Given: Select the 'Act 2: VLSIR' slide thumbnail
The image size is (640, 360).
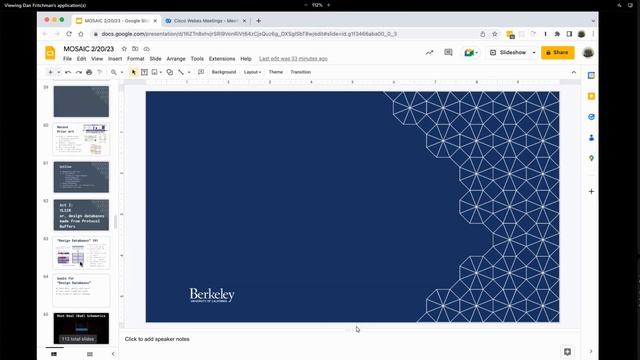Looking at the screenshot, I should tap(81, 215).
